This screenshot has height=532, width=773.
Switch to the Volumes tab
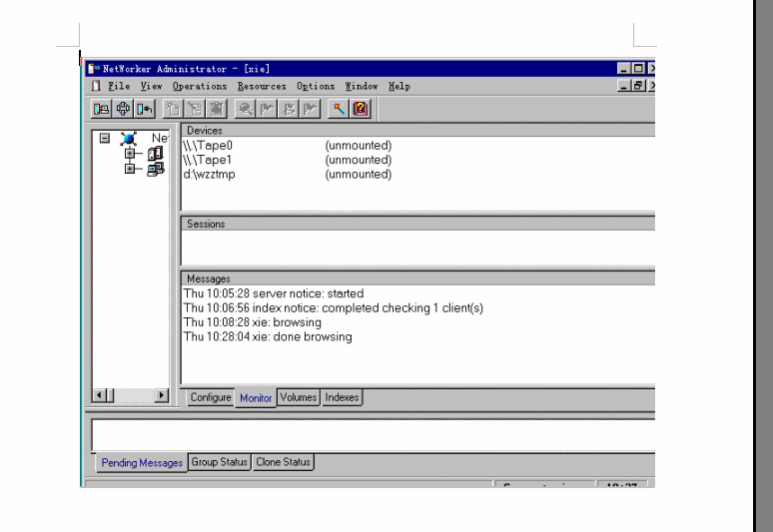(298, 397)
